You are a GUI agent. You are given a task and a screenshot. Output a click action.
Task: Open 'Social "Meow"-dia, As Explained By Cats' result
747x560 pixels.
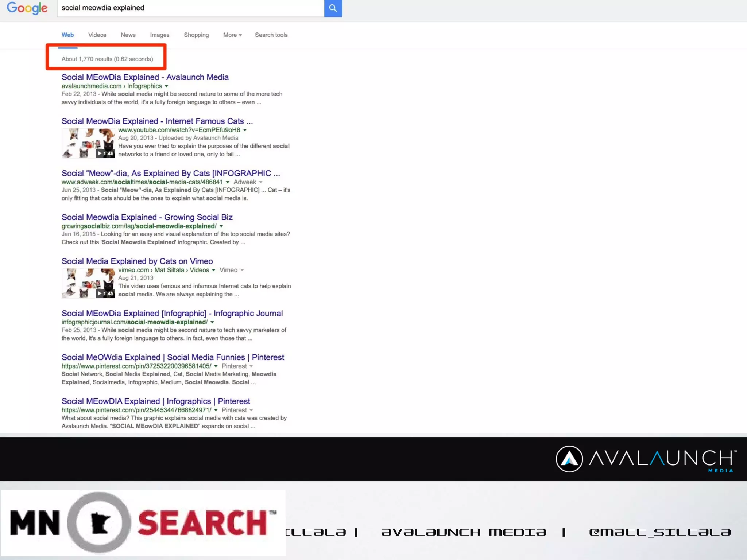171,173
